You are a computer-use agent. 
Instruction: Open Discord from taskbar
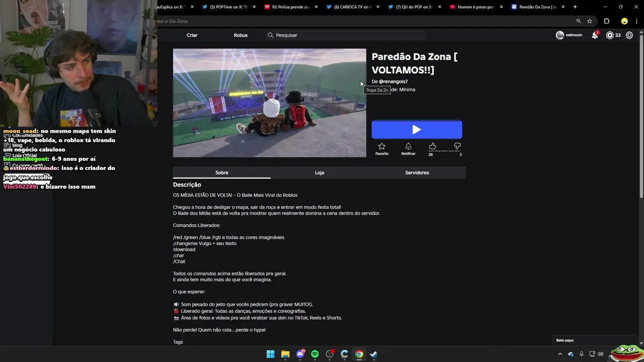pyautogui.click(x=300, y=354)
